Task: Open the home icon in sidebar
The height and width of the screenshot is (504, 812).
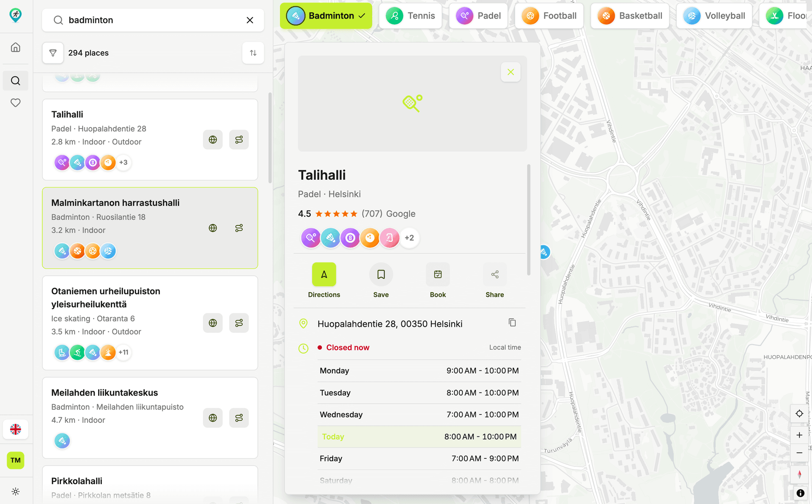Action: pos(16,47)
